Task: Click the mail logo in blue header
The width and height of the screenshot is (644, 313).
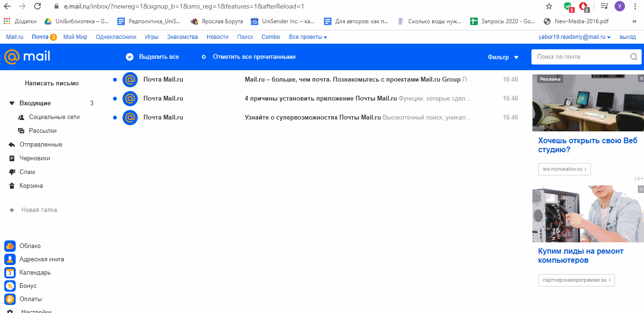Action: coord(27,57)
